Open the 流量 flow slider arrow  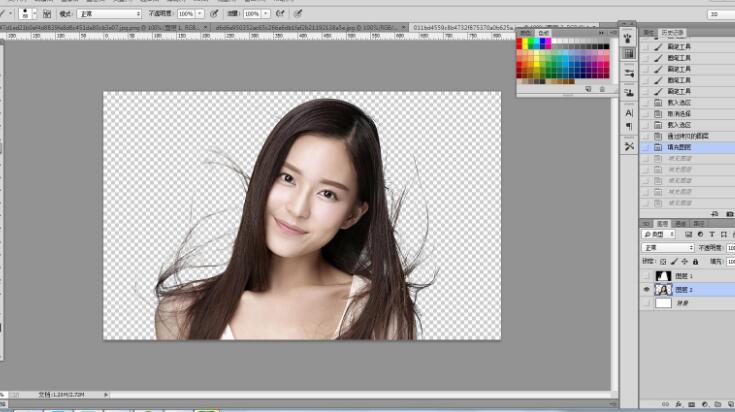tap(266, 14)
